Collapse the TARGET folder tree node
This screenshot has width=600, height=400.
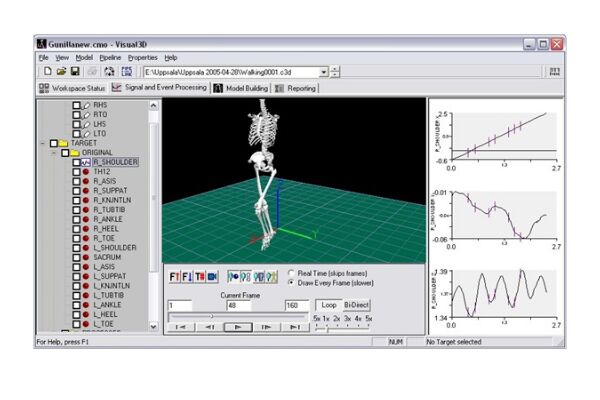coord(42,142)
